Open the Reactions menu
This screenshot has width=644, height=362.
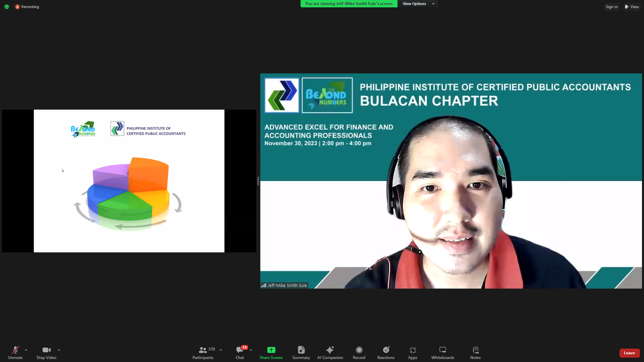386,352
